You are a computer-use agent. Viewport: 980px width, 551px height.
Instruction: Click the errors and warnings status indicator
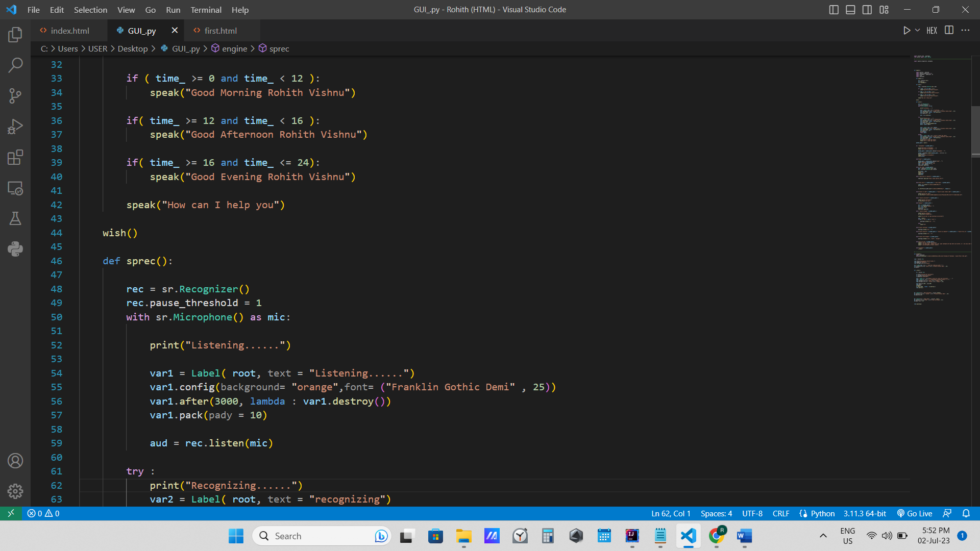(x=43, y=513)
